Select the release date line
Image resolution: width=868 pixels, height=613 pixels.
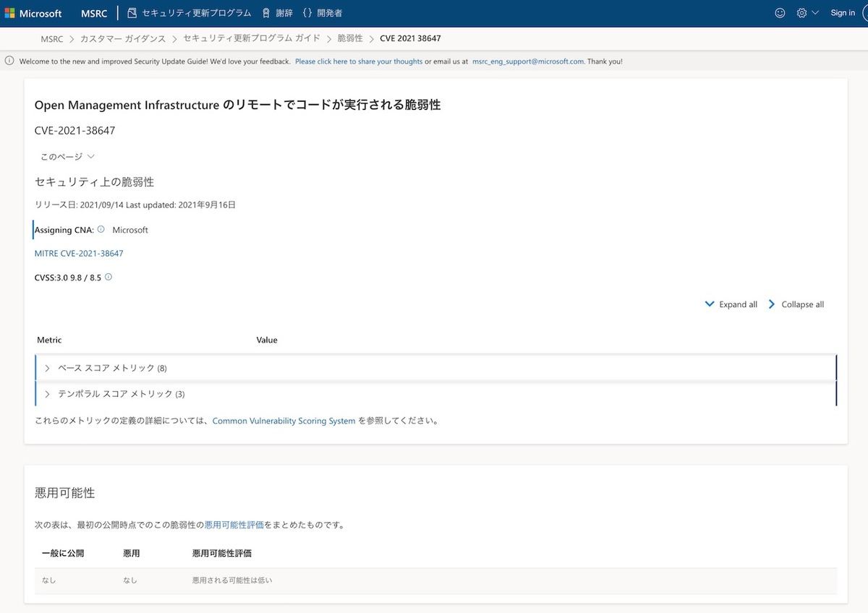coord(135,205)
